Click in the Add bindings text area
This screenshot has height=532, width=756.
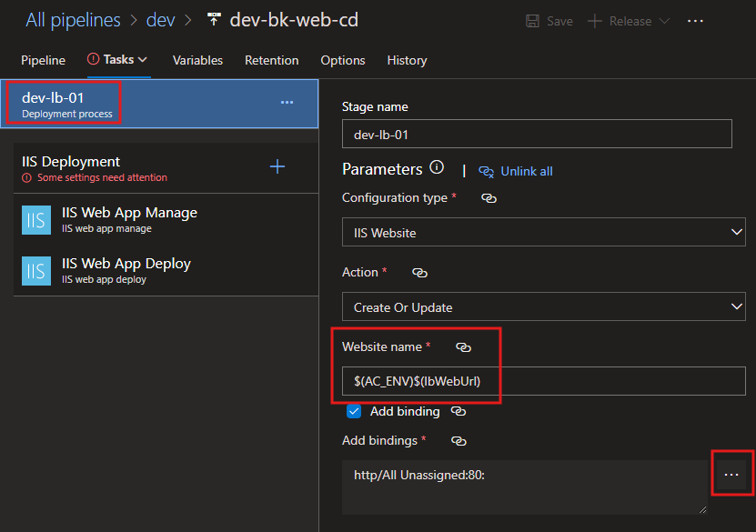[525, 487]
